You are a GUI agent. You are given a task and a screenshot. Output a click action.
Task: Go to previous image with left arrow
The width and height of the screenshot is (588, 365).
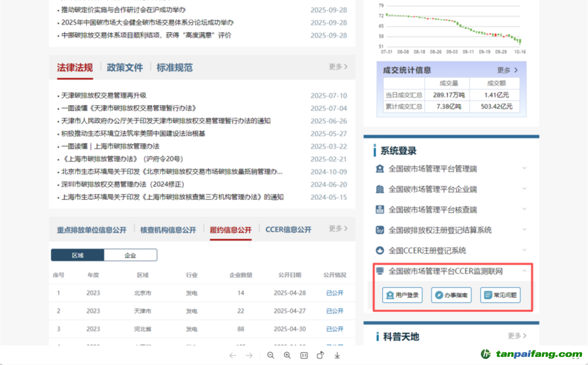[x=232, y=355]
